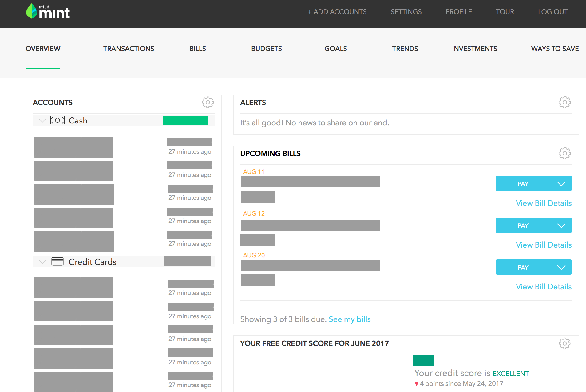Switch to the Goals tab
The image size is (586, 392).
[336, 49]
